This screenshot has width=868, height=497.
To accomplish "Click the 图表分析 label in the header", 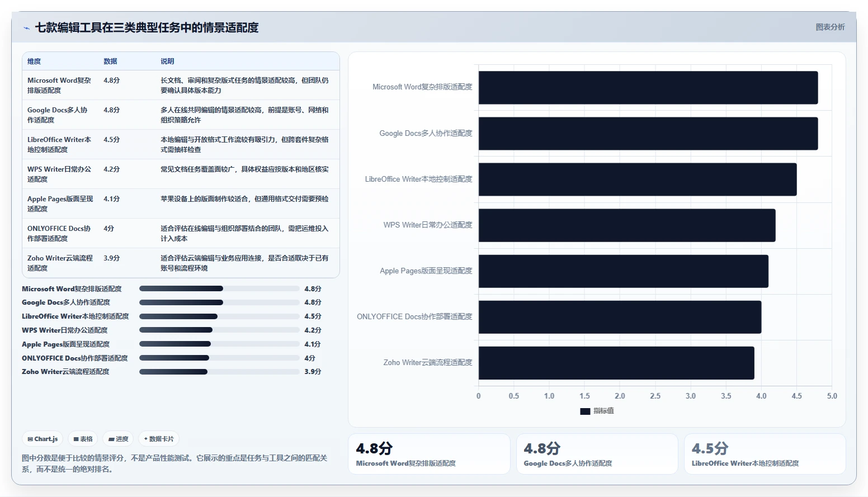I will 830,27.
